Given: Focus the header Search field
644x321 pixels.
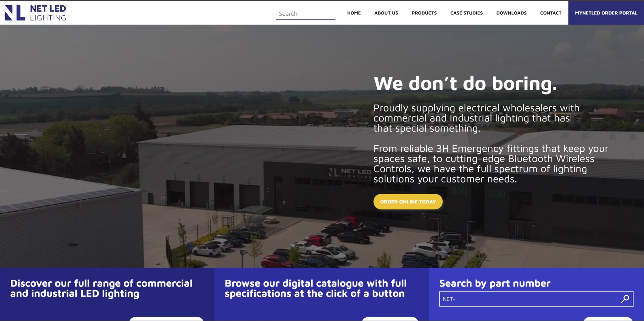Looking at the screenshot, I should [x=306, y=14].
